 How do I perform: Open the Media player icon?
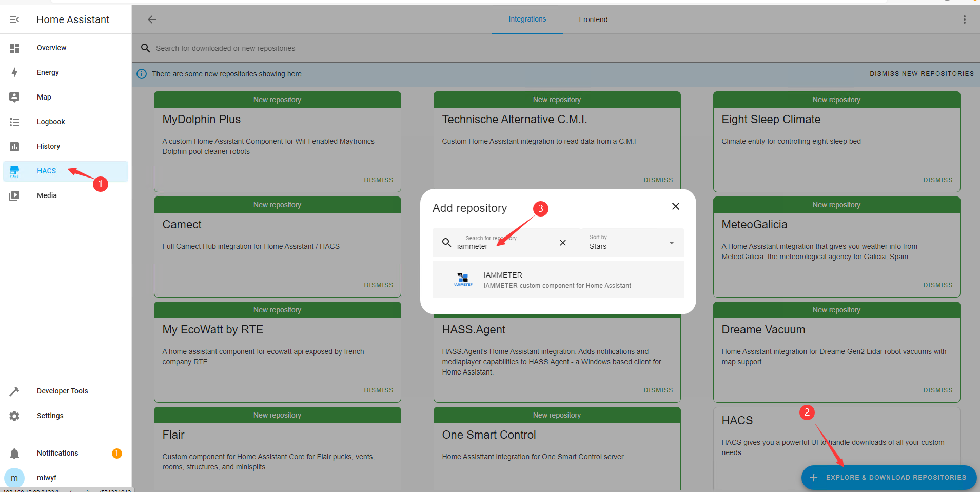[x=14, y=195]
